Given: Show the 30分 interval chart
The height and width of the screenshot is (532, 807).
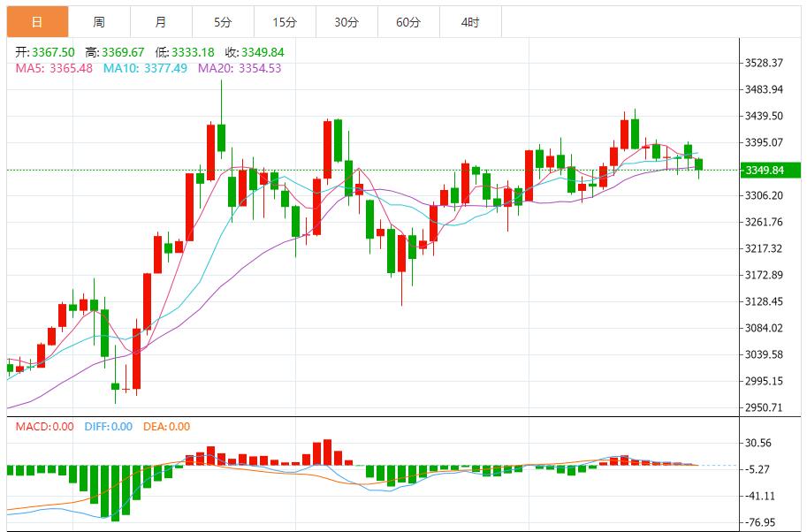Looking at the screenshot, I should coord(346,22).
